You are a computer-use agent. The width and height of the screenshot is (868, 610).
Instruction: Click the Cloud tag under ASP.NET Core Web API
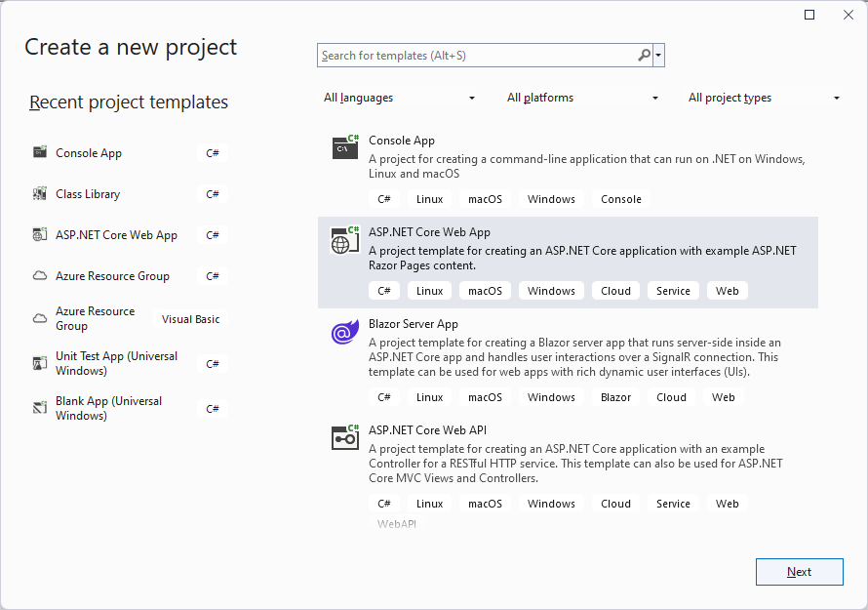(x=615, y=503)
